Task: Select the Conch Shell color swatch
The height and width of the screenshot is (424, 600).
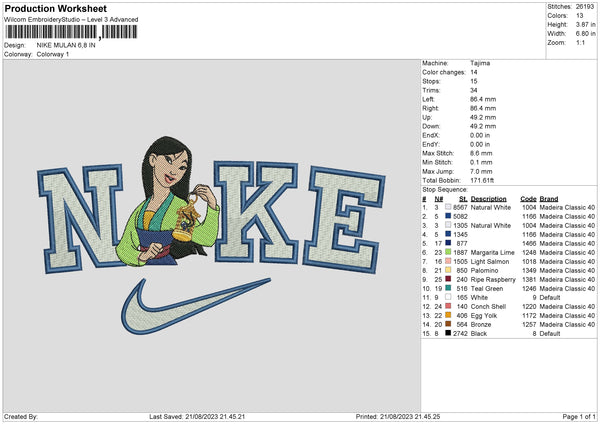Action: [448, 306]
